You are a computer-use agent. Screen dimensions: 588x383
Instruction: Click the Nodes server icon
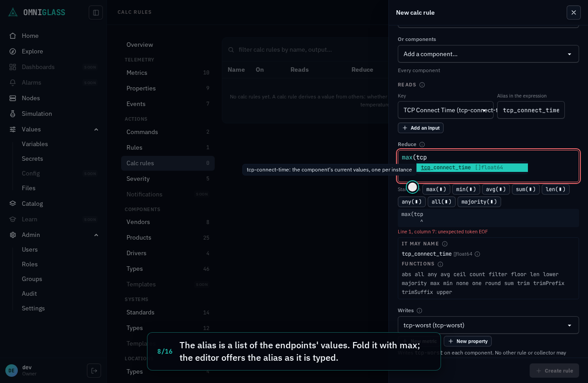point(13,98)
